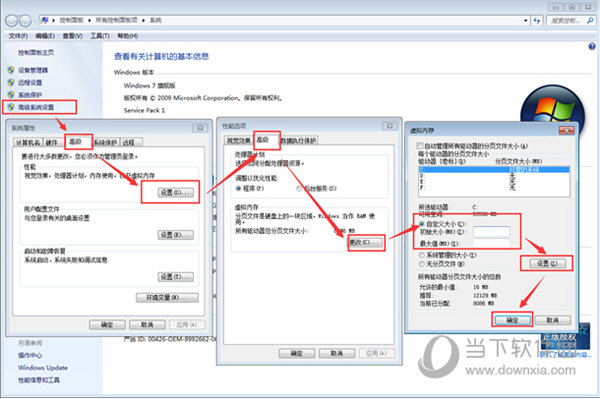
Task: Select 自定义大小 radio button
Action: [x=422, y=224]
